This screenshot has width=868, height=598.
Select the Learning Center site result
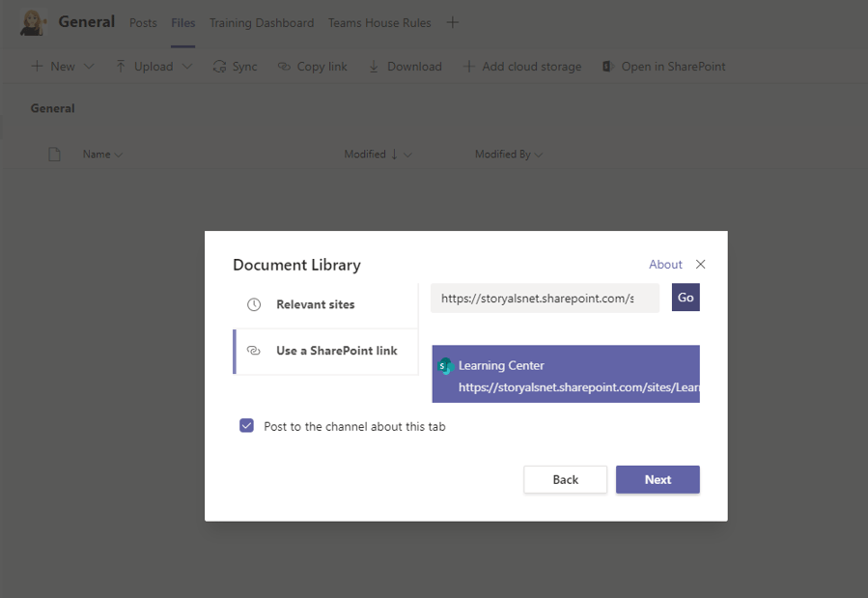tap(566, 374)
